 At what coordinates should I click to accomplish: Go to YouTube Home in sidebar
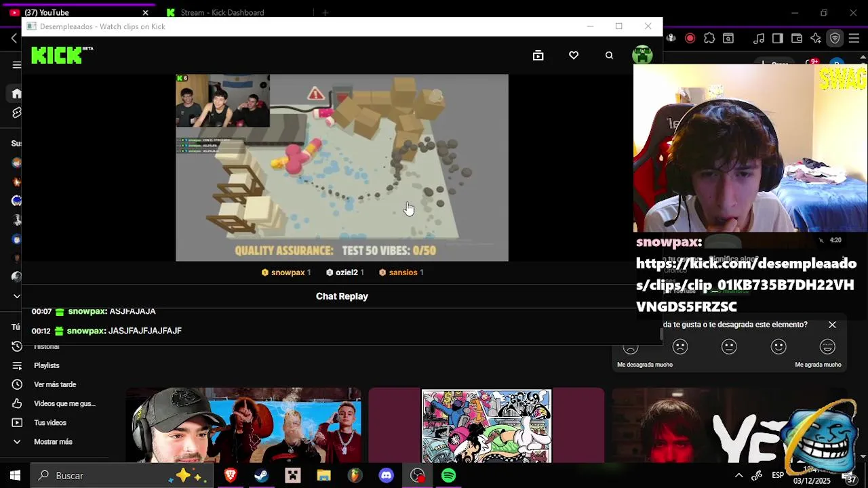pyautogui.click(x=17, y=94)
